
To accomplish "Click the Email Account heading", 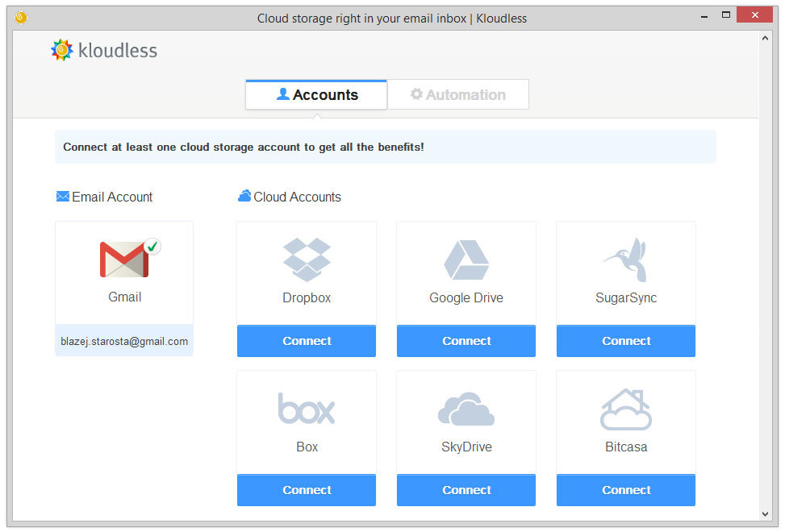I will coord(112,197).
